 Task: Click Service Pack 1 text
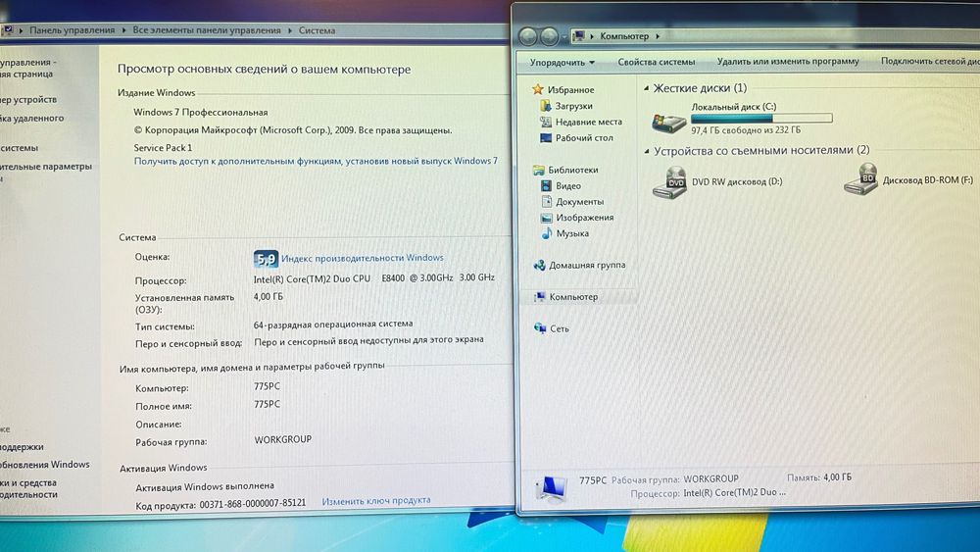[x=163, y=147]
